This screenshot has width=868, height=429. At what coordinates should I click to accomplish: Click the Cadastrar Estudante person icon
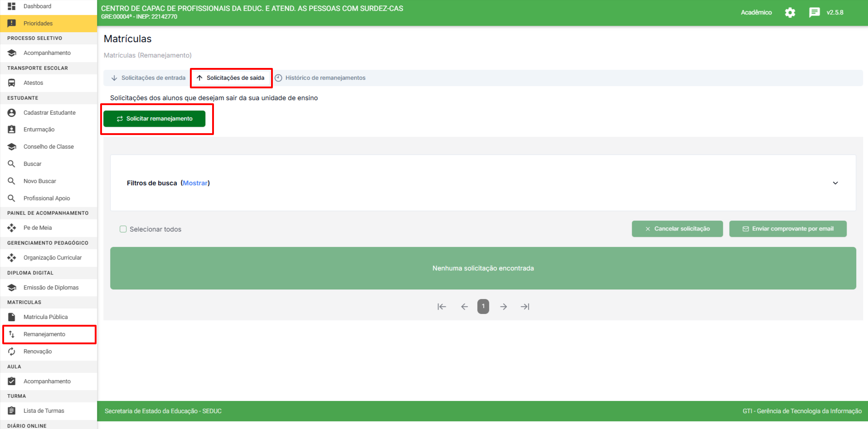[x=12, y=113]
